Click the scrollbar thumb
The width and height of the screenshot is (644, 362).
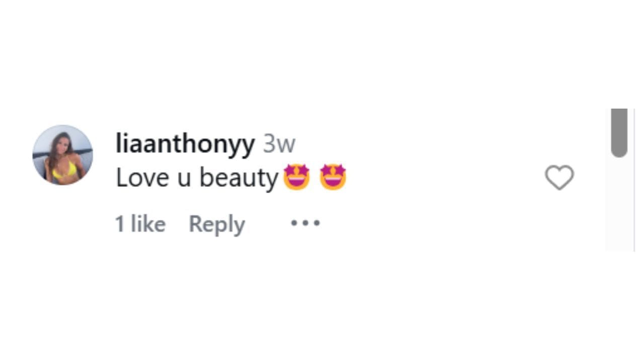(x=619, y=133)
